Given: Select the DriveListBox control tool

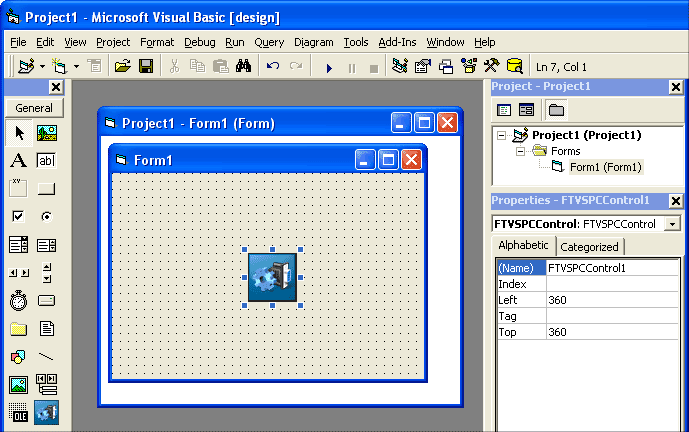Looking at the screenshot, I should (x=47, y=301).
